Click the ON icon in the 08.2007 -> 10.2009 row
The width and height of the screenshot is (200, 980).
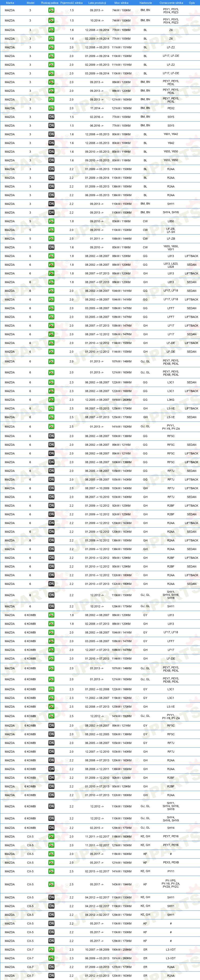[x=51, y=488]
